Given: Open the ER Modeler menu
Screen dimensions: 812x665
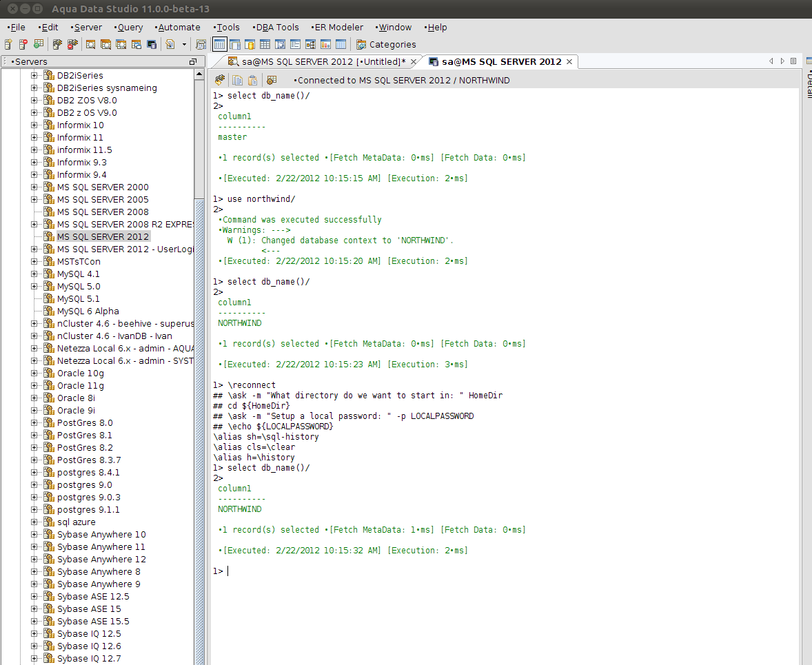Looking at the screenshot, I should coord(337,28).
